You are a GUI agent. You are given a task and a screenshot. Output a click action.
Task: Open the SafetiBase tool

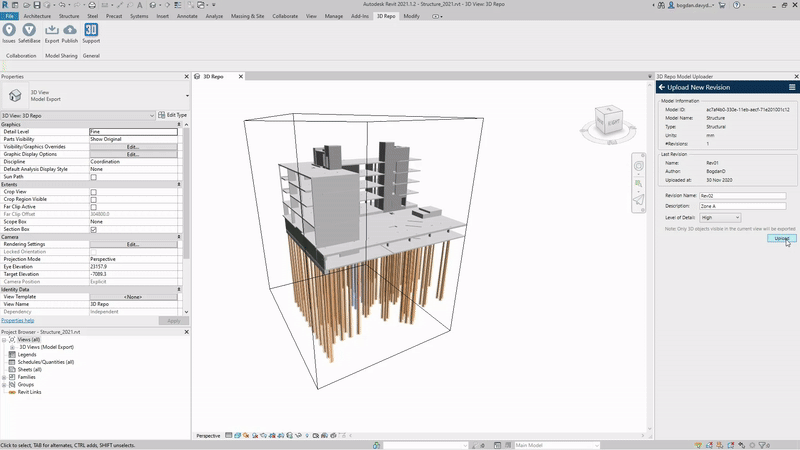point(29,33)
